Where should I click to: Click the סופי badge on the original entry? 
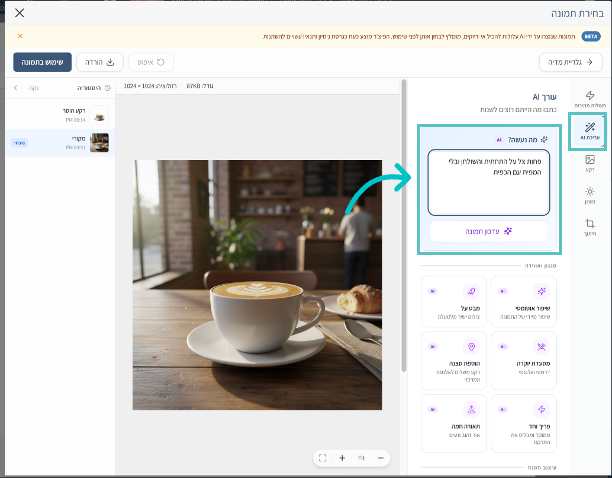coord(20,143)
